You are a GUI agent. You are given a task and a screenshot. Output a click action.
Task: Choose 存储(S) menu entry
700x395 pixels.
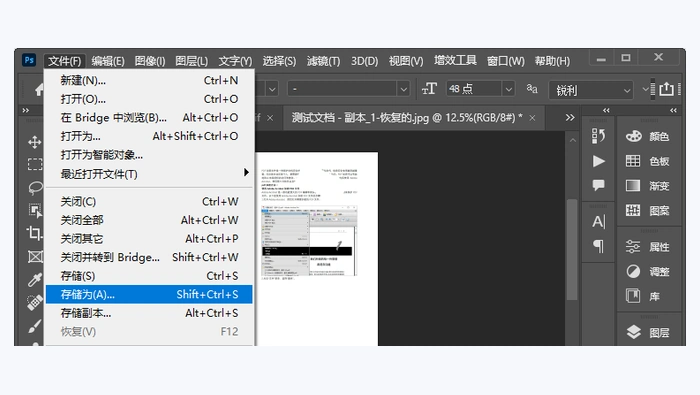(149, 276)
